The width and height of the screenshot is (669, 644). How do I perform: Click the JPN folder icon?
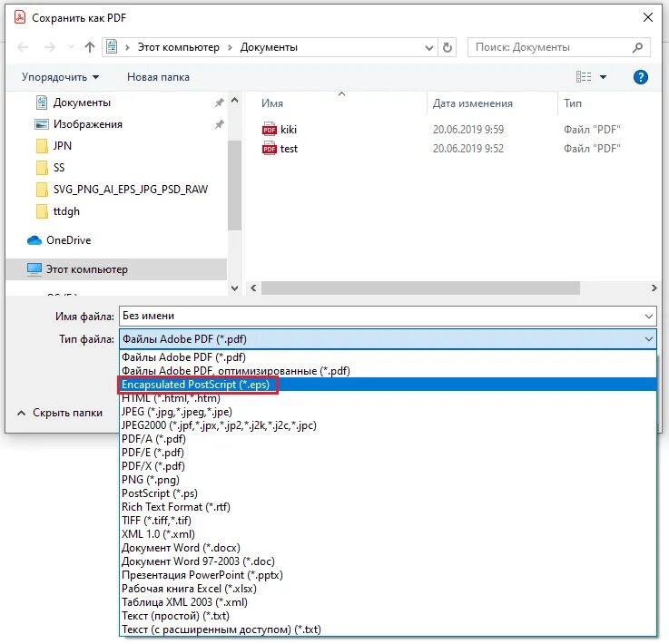click(x=42, y=146)
